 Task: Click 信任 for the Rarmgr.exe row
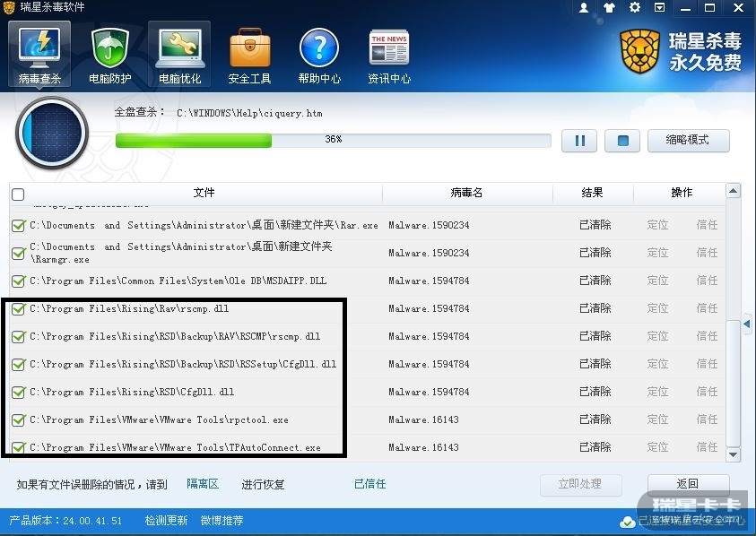tap(708, 253)
